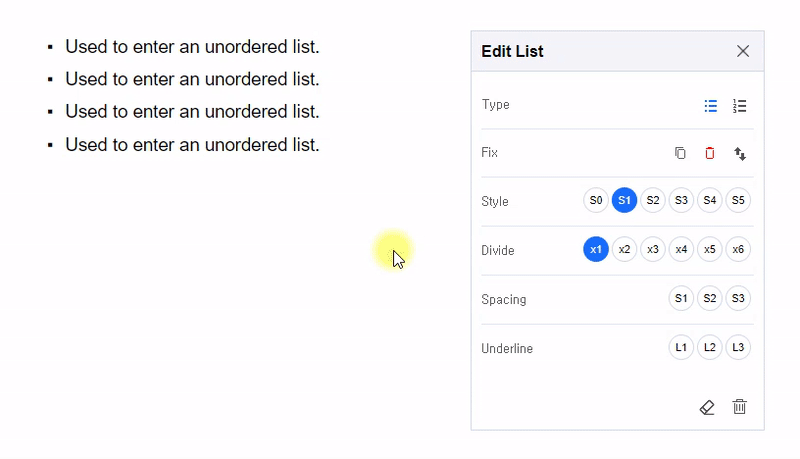Select the unordered list type icon
Image resolution: width=800 pixels, height=459 pixels.
(x=711, y=106)
